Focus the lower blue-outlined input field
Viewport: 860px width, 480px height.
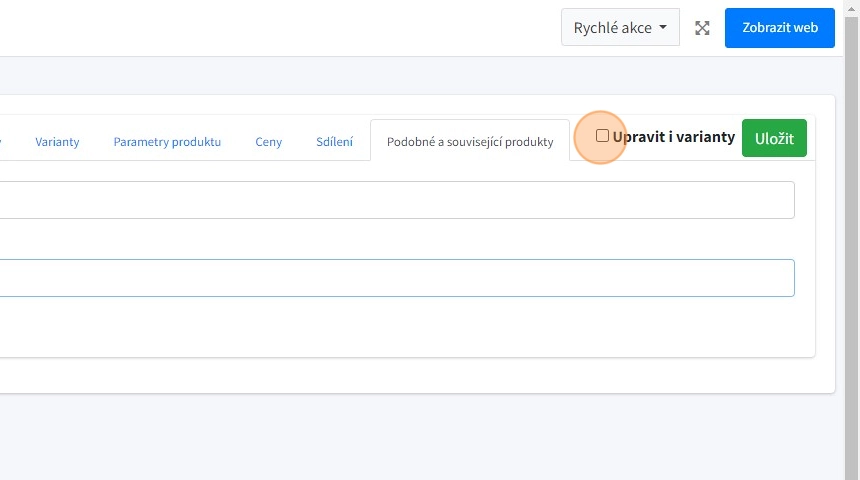[x=400, y=278]
